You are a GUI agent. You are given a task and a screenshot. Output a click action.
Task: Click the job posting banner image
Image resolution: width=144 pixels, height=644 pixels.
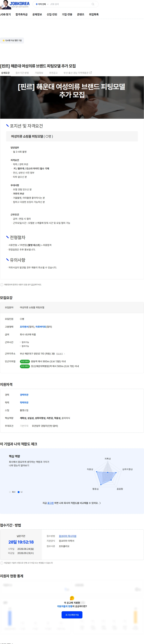click(x=72, y=97)
